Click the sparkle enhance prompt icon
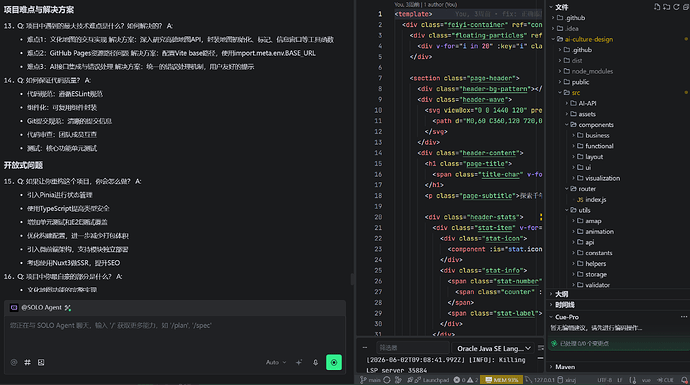The width and height of the screenshot is (690, 385). click(x=299, y=362)
